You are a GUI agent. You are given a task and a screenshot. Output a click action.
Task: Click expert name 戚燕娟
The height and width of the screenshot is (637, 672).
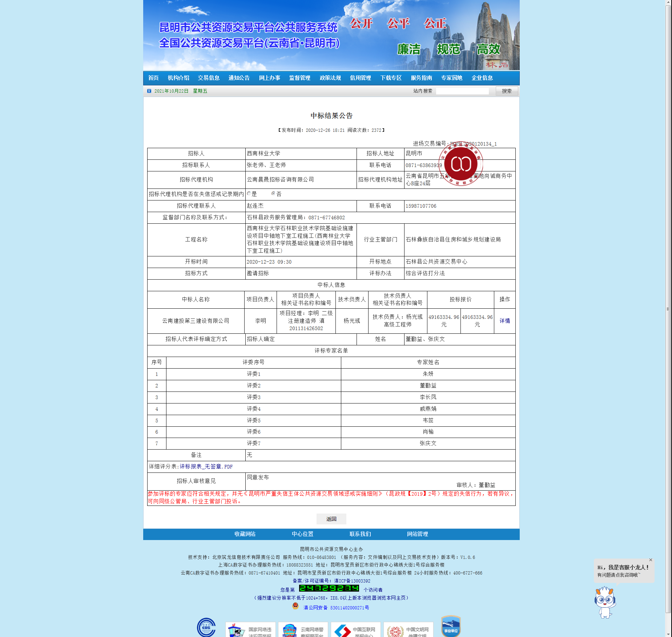428,409
